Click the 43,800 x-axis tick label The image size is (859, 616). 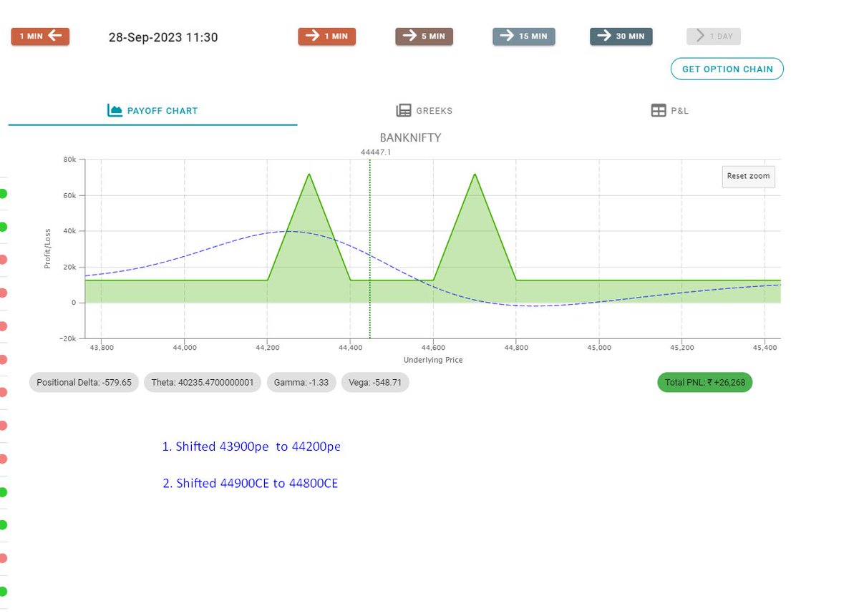[x=101, y=347]
